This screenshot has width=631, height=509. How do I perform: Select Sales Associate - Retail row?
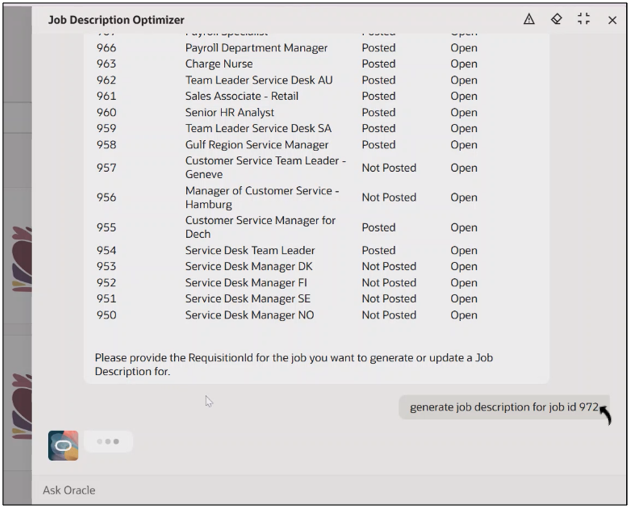pyautogui.click(x=242, y=96)
